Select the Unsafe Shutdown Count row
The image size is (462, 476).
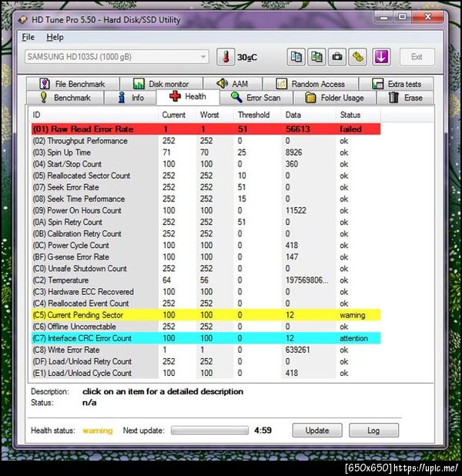pyautogui.click(x=206, y=268)
